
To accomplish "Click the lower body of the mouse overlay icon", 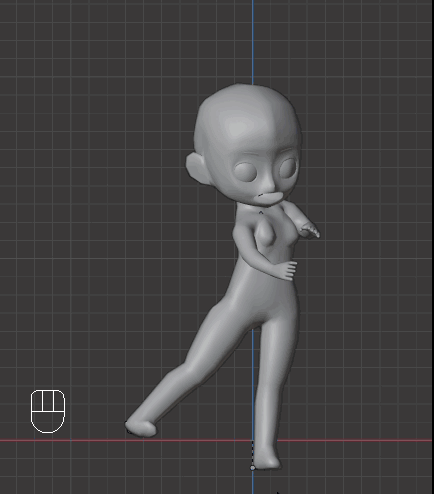I will click(48, 422).
